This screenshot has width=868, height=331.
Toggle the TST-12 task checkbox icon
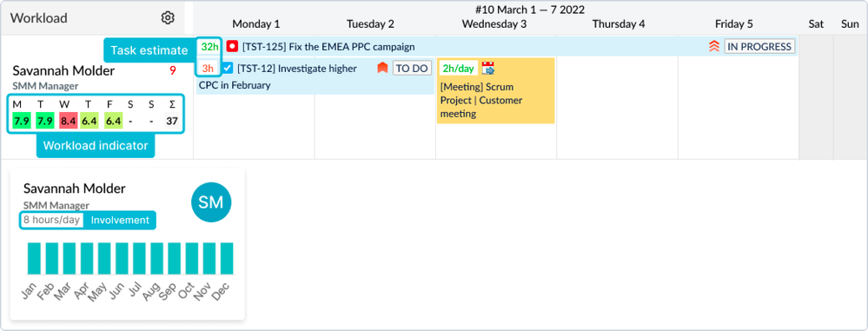pyautogui.click(x=228, y=68)
